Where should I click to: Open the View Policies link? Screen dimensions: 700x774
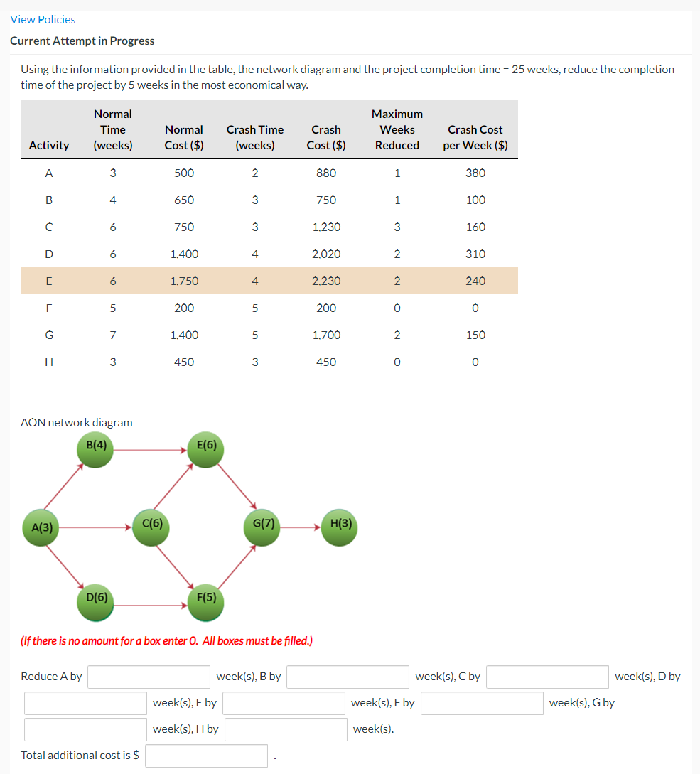(x=43, y=19)
